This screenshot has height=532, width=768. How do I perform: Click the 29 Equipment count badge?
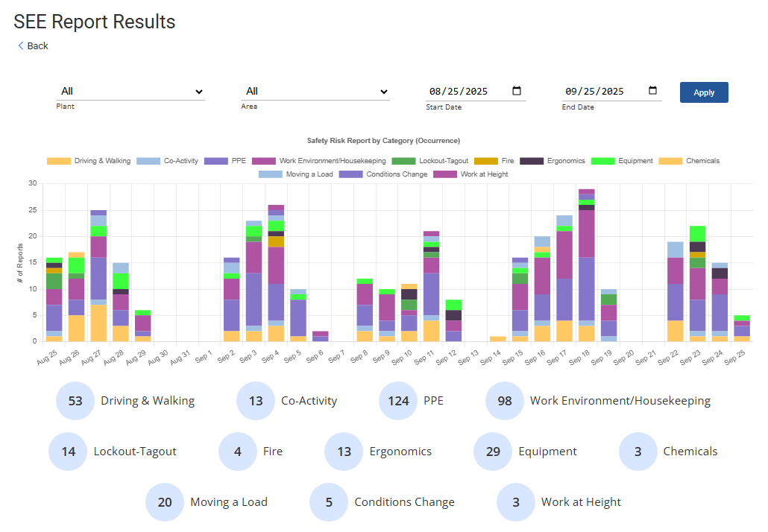pyautogui.click(x=493, y=452)
